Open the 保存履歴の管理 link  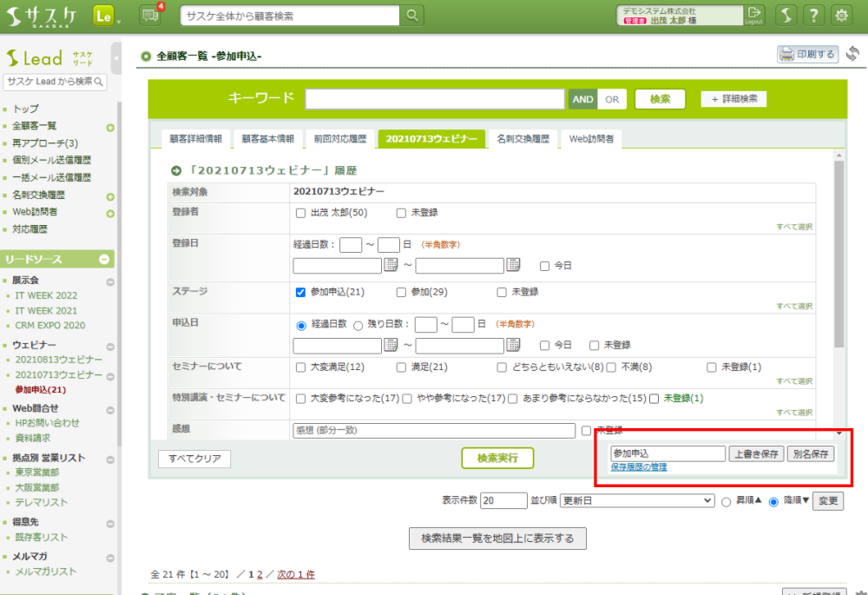[x=638, y=467]
